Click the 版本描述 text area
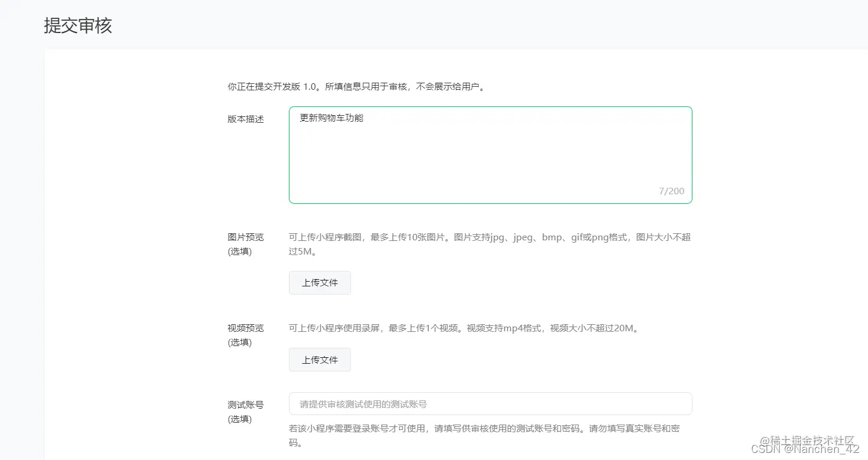Image resolution: width=868 pixels, height=460 pixels. point(490,155)
